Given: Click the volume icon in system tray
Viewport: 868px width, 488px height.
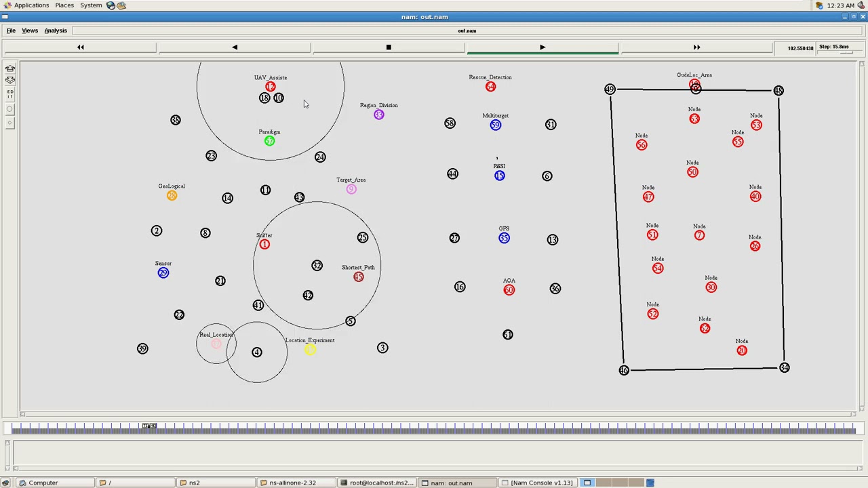Looking at the screenshot, I should tap(861, 5).
